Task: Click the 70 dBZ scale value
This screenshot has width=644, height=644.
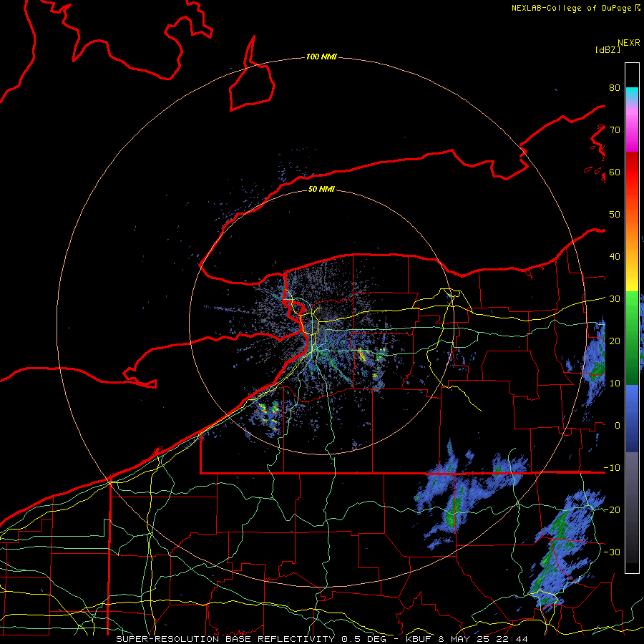Action: tap(615, 130)
